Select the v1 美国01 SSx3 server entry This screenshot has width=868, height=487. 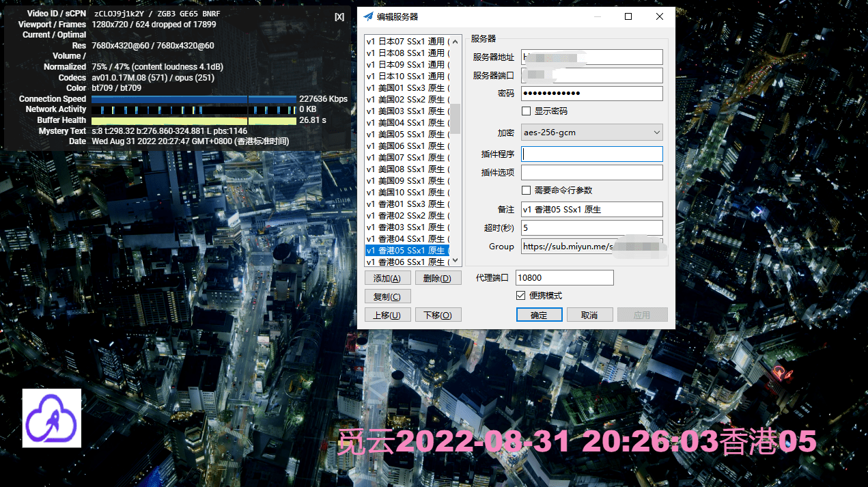coord(408,87)
